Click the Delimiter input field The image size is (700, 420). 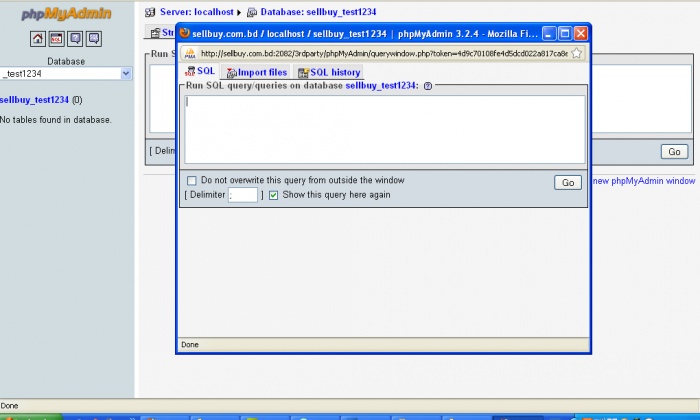pyautogui.click(x=243, y=195)
